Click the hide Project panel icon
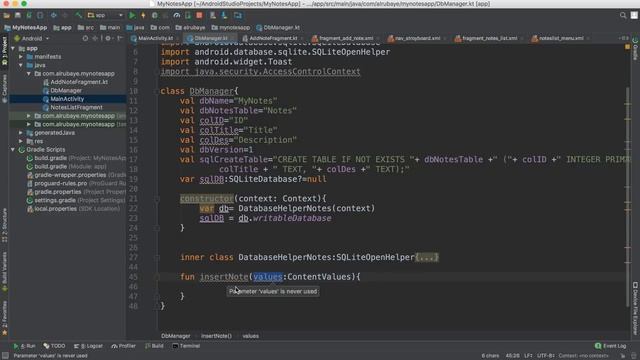The height and width of the screenshot is (360, 640). click(x=120, y=38)
